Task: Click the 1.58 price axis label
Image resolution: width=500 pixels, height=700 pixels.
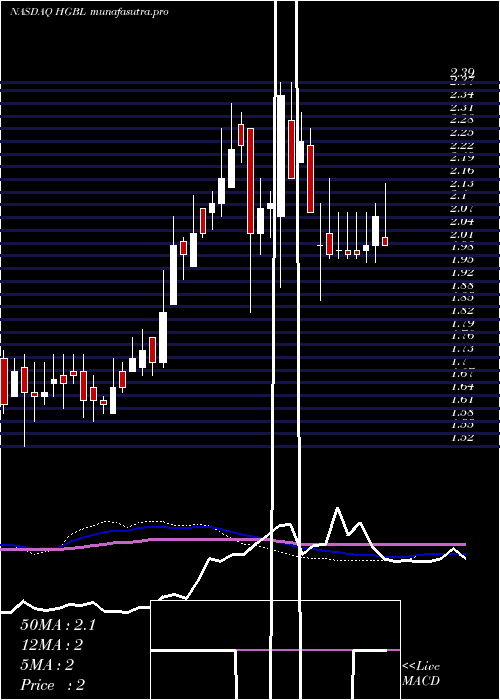Action: click(462, 412)
